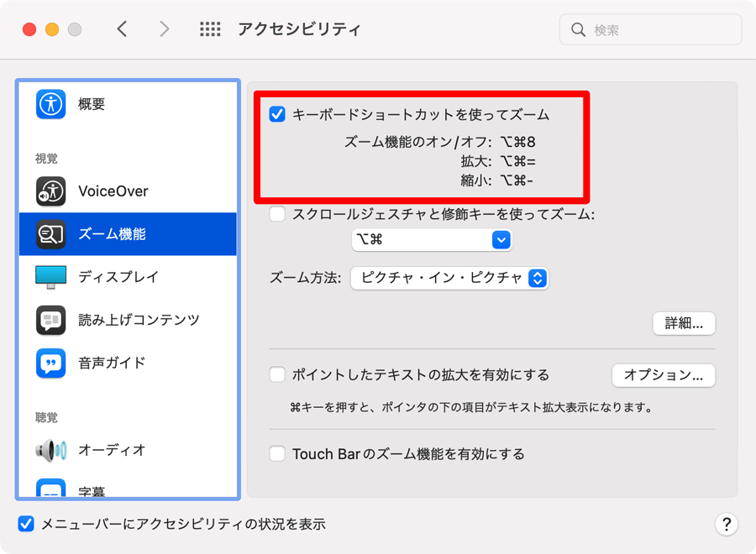Check ポイントしたテキストの拡大を有効にする
756x554 pixels.
pyautogui.click(x=277, y=374)
